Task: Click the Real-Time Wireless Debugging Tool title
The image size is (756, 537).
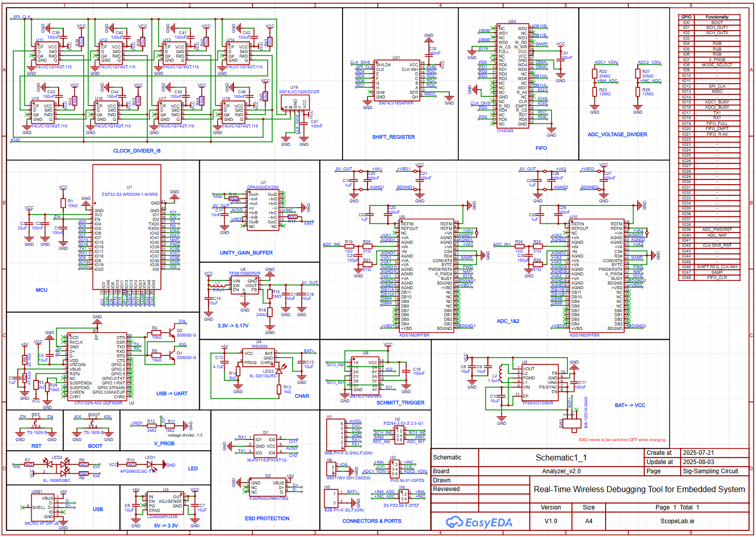Action: [x=639, y=490]
